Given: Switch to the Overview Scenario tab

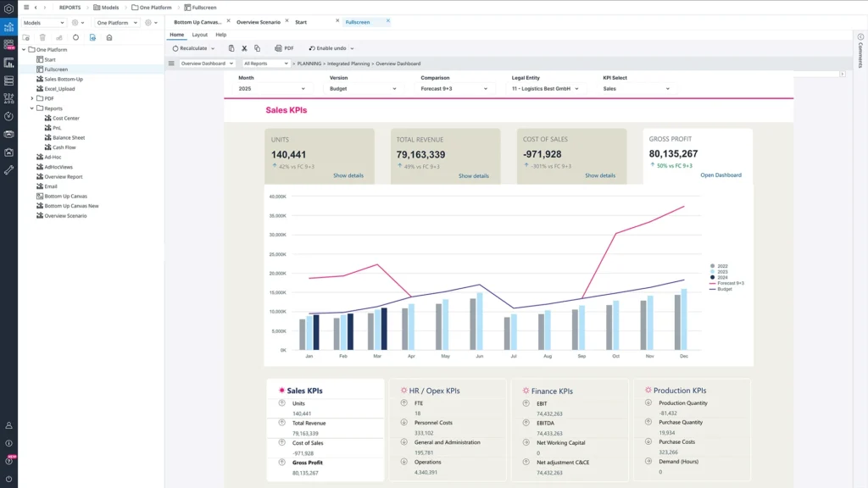Looking at the screenshot, I should click(258, 22).
